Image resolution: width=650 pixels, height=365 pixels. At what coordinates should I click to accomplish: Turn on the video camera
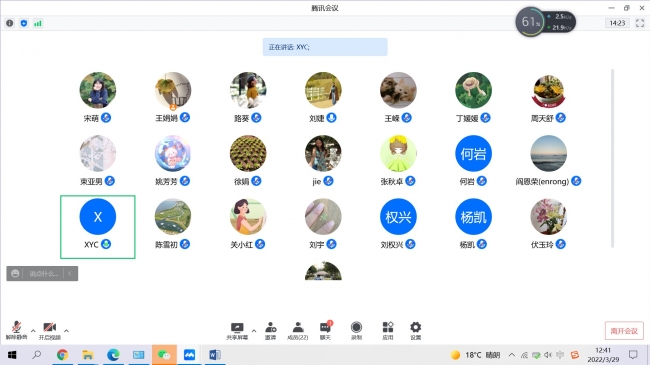[x=50, y=331]
